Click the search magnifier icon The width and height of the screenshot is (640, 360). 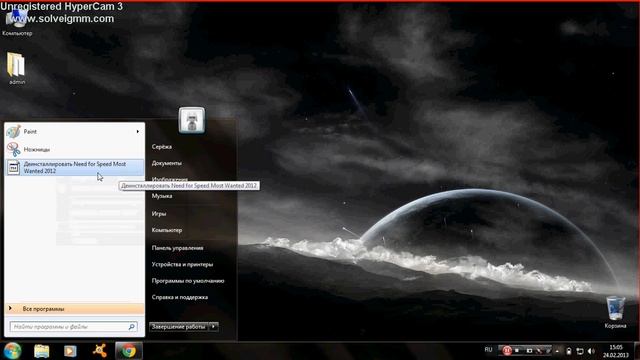131,327
